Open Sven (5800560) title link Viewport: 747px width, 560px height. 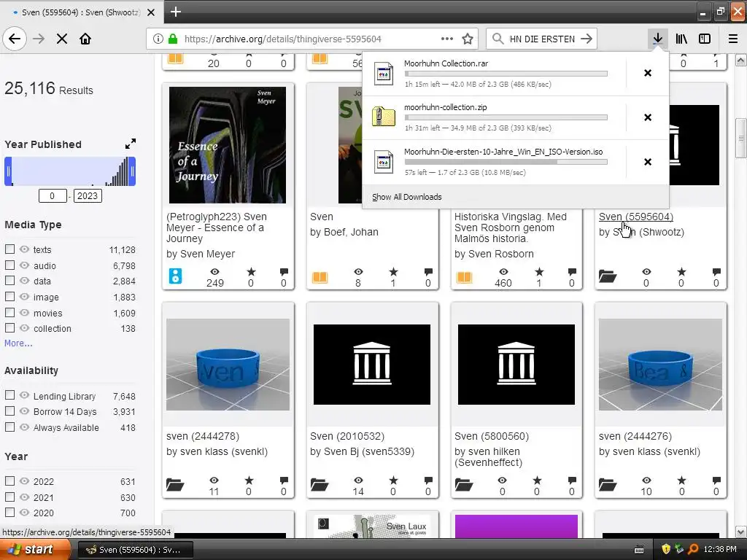pos(491,436)
